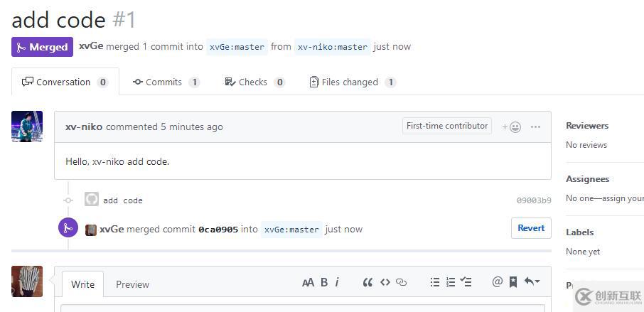Click the bookmark reference icon

click(x=512, y=283)
